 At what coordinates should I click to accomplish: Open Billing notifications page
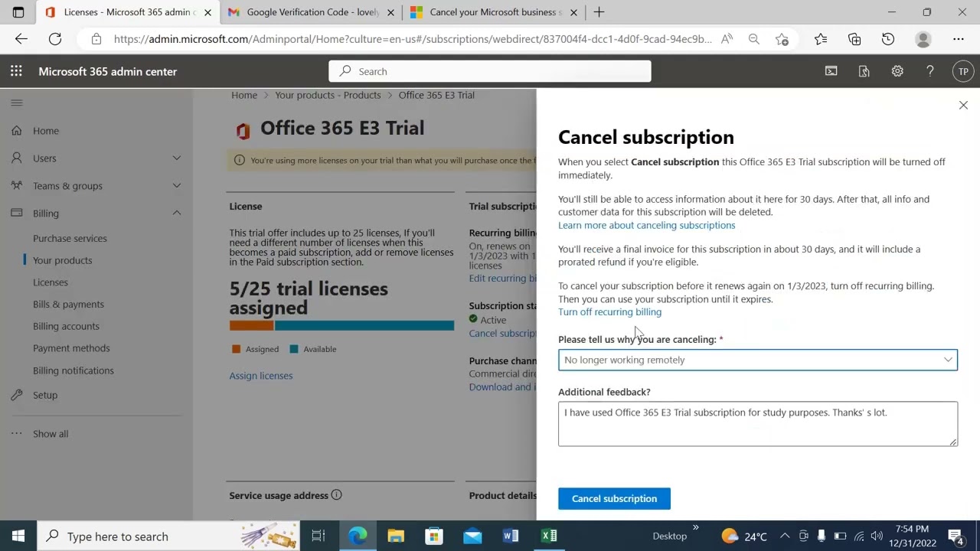(x=73, y=370)
